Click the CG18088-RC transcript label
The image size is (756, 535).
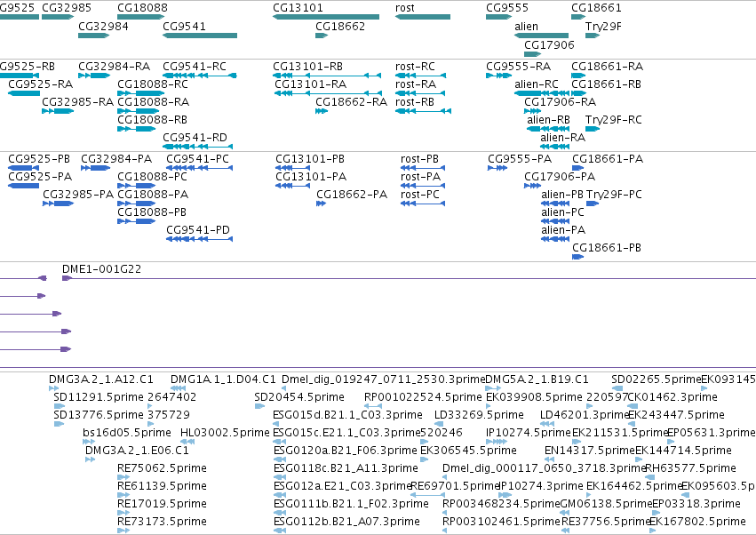pos(153,84)
